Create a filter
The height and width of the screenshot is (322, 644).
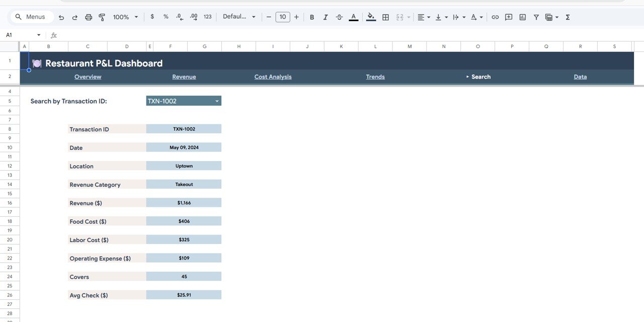[536, 17]
